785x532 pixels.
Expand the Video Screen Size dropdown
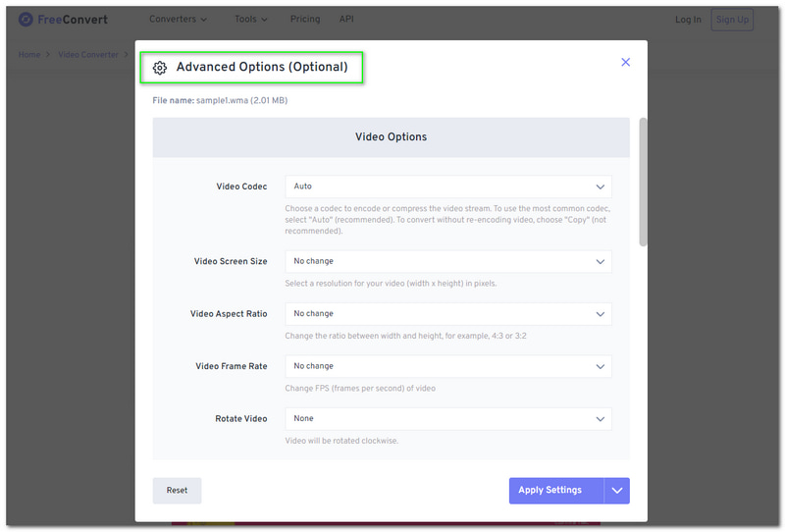pos(447,261)
